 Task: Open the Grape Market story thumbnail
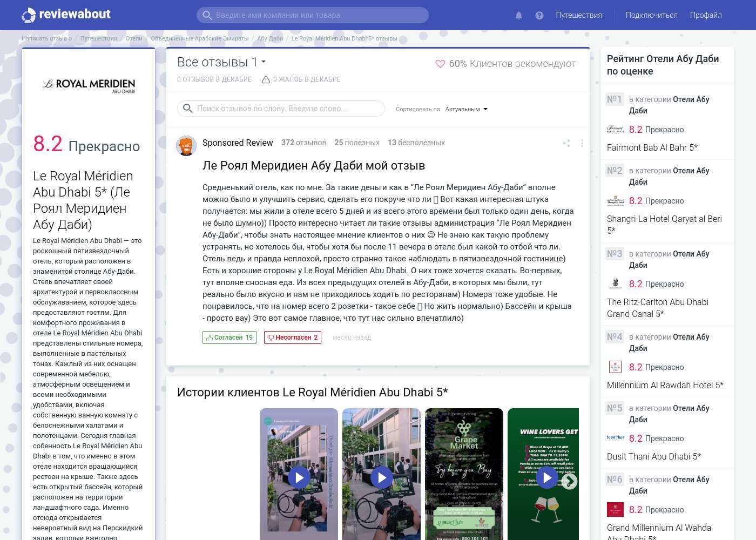[464, 474]
